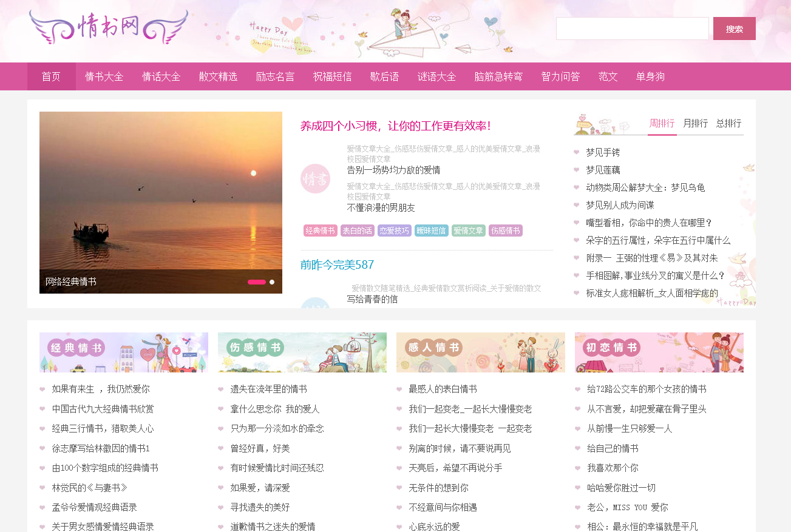Image resolution: width=791 pixels, height=532 pixels.
Task: Click the sunset boat carousel image
Action: click(161, 203)
